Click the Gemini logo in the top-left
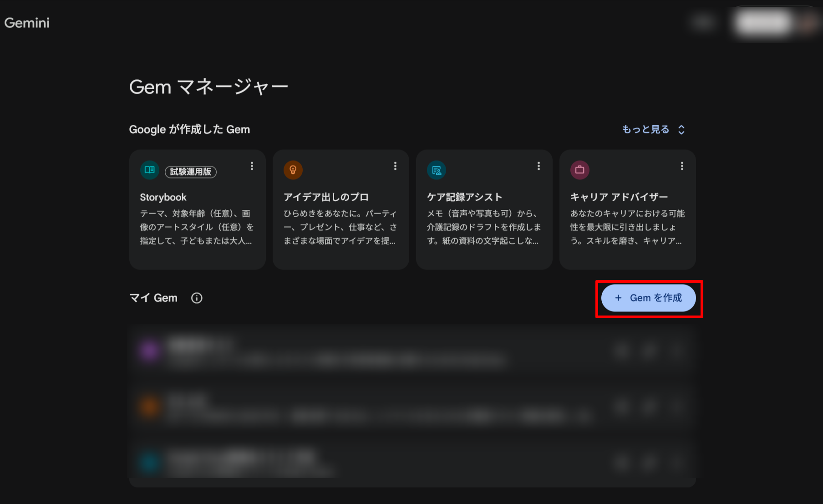 [x=26, y=22]
